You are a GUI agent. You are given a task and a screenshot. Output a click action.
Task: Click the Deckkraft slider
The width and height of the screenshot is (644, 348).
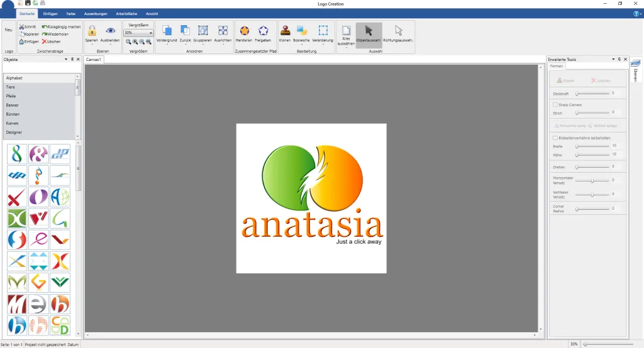point(592,94)
